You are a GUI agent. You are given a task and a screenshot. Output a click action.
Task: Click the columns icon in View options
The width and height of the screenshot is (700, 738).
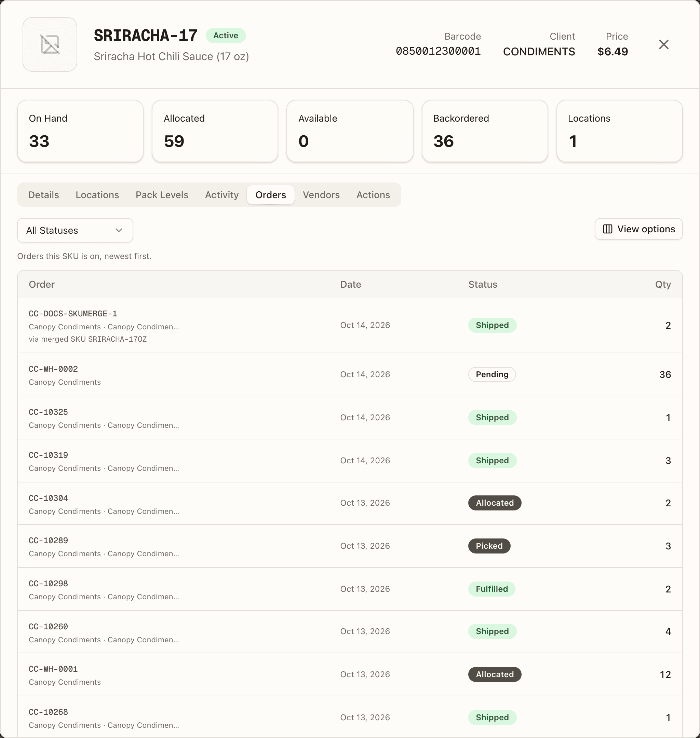[607, 229]
